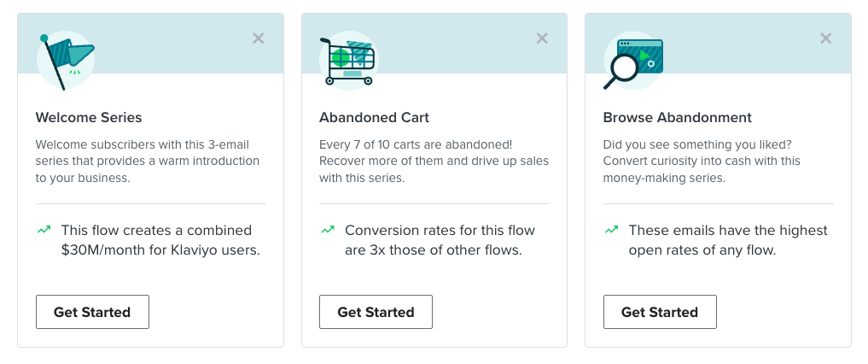Get Started with Welcome Series flow
The image size is (868, 364).
(92, 312)
